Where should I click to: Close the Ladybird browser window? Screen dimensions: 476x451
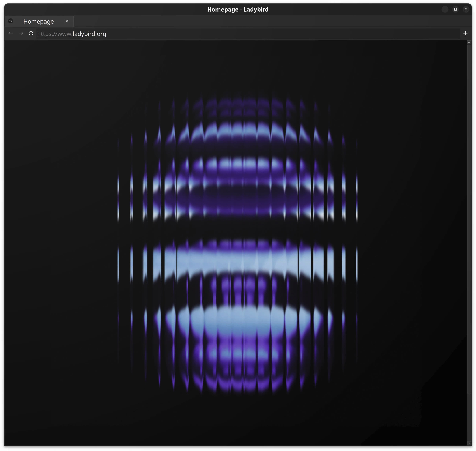pos(466,9)
